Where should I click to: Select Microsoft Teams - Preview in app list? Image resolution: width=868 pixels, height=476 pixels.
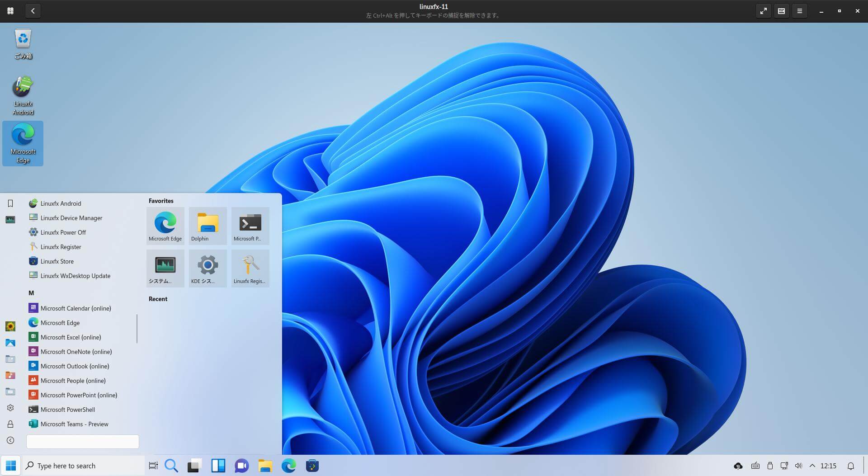[x=74, y=424]
